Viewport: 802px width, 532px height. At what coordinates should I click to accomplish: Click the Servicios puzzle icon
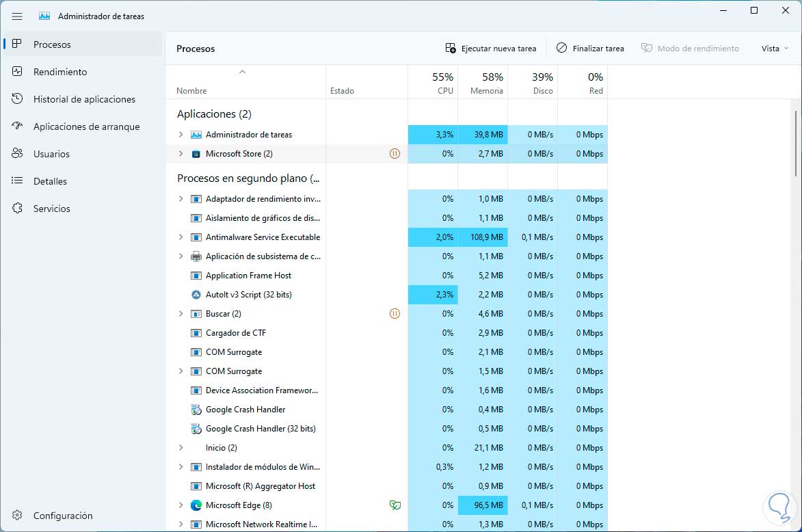[x=17, y=208]
